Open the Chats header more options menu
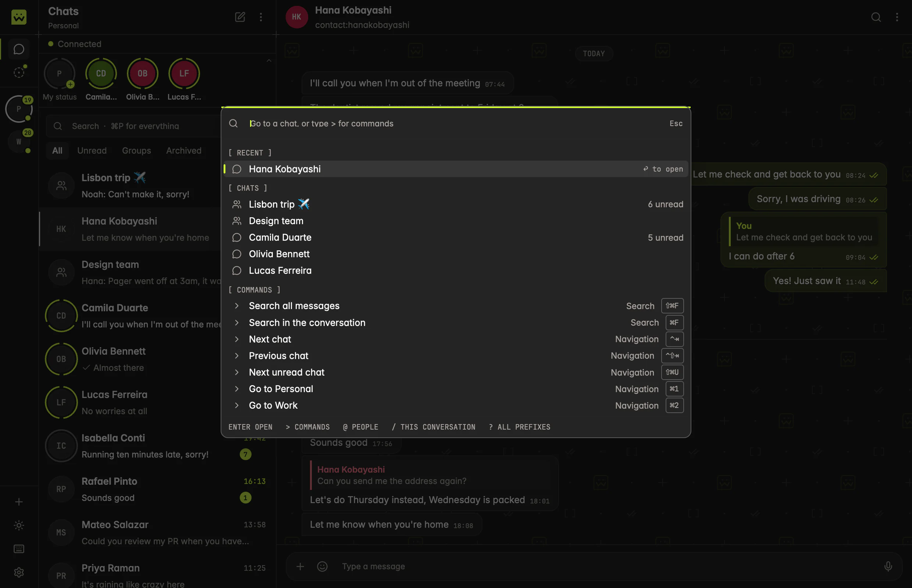912x588 pixels. pyautogui.click(x=261, y=17)
